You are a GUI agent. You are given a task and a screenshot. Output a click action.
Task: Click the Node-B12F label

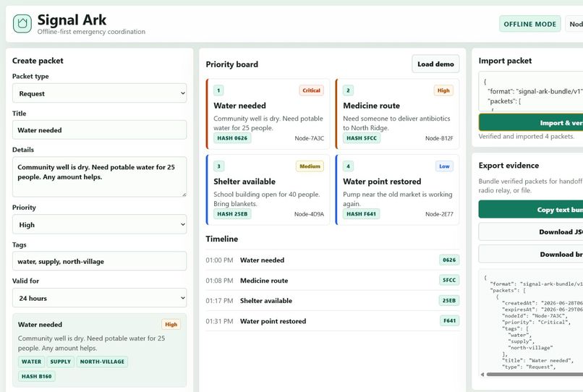439,138
